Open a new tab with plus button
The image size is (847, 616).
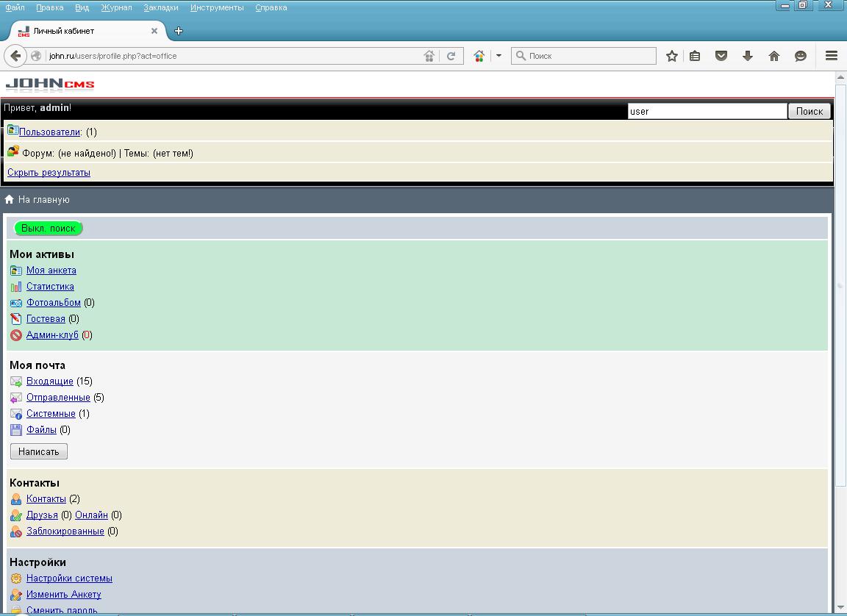178,31
